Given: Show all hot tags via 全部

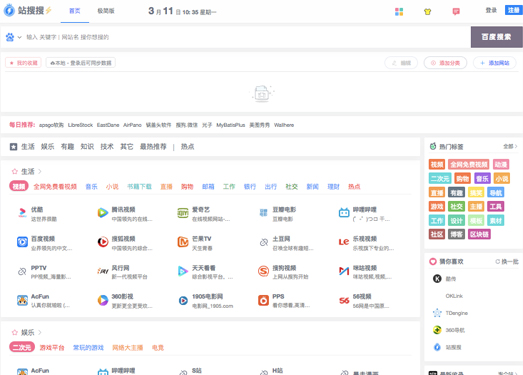Looking at the screenshot, I should (x=510, y=146).
